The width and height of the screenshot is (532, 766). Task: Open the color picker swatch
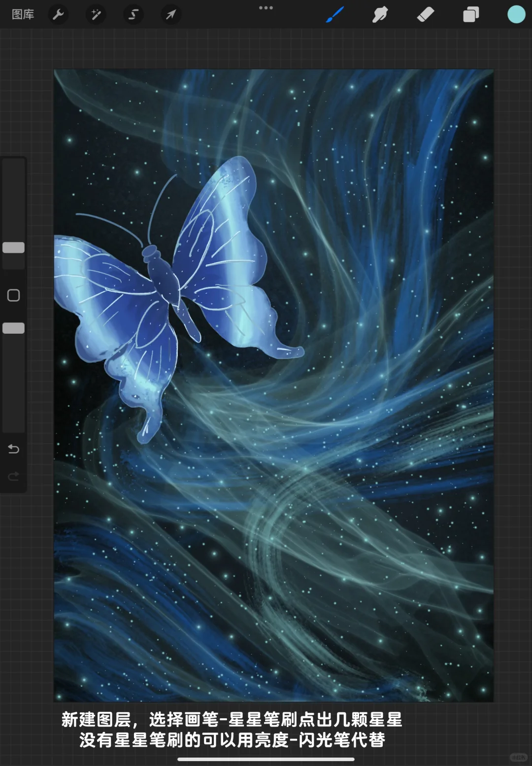pos(516,15)
